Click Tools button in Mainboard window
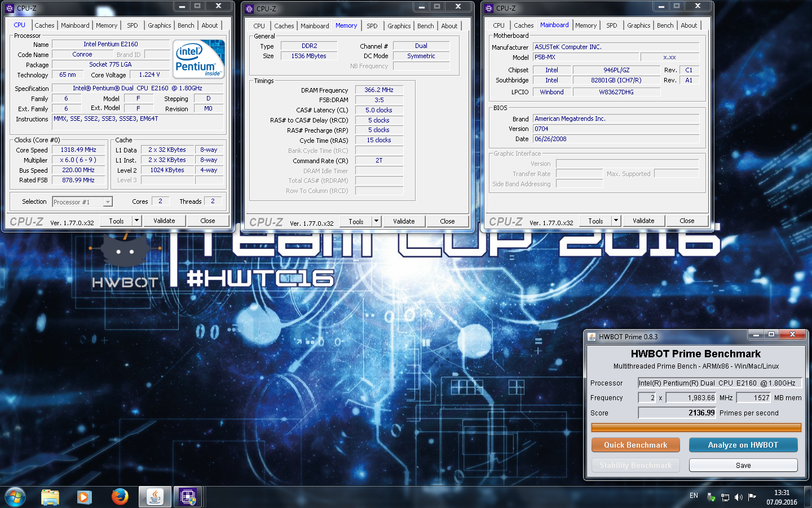The image size is (812, 508). (x=596, y=221)
